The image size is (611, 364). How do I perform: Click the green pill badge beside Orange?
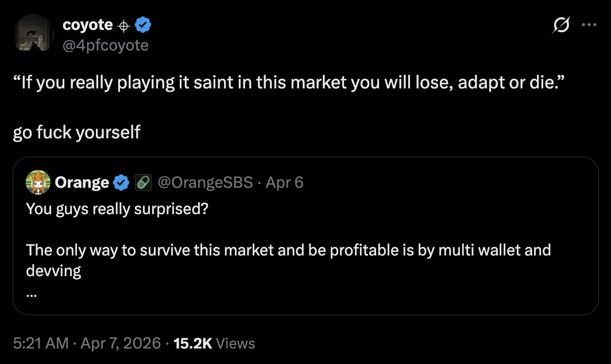(142, 183)
